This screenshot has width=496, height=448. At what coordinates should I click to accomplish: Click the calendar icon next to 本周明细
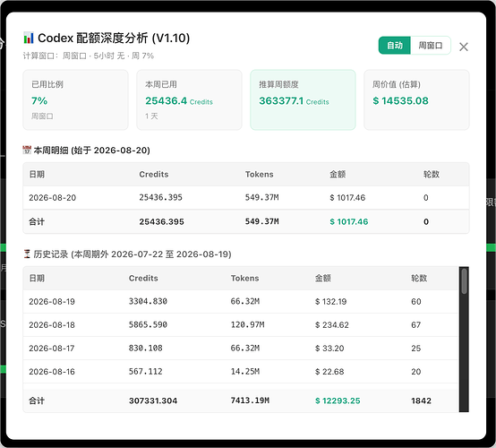point(27,150)
